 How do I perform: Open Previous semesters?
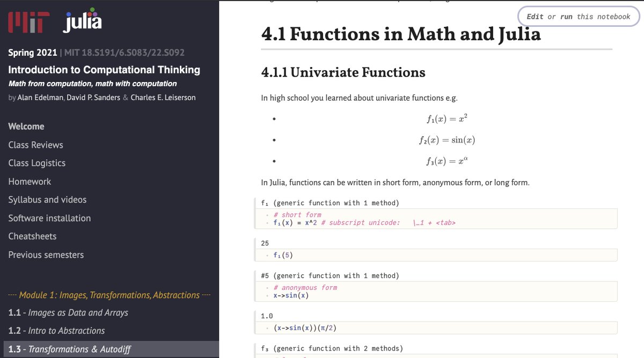[46, 255]
